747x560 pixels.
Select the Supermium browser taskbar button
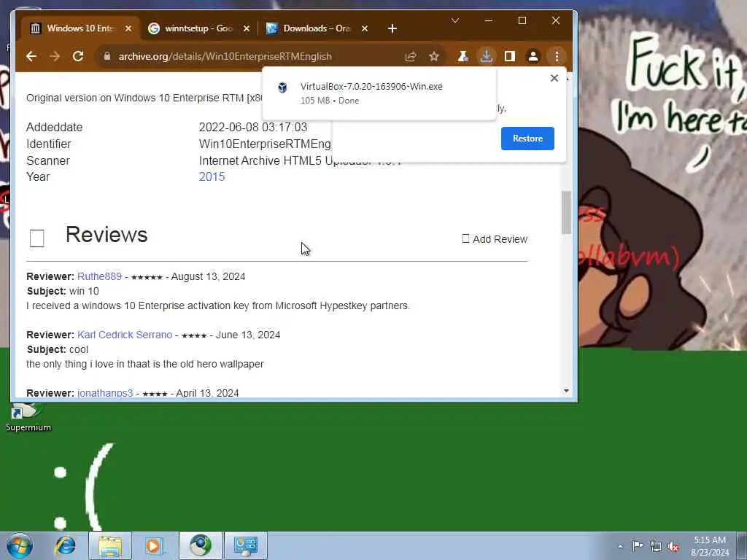click(200, 545)
